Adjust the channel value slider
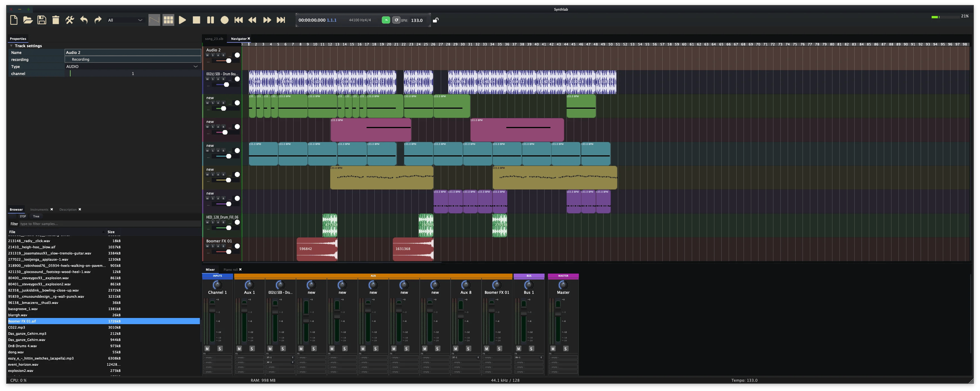Screen dimensions: 980x391 (x=132, y=74)
